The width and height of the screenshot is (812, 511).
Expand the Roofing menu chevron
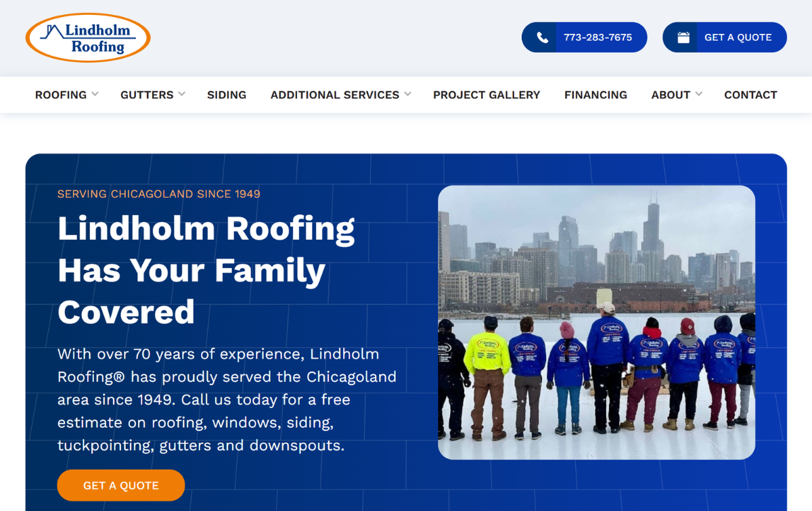click(x=95, y=94)
